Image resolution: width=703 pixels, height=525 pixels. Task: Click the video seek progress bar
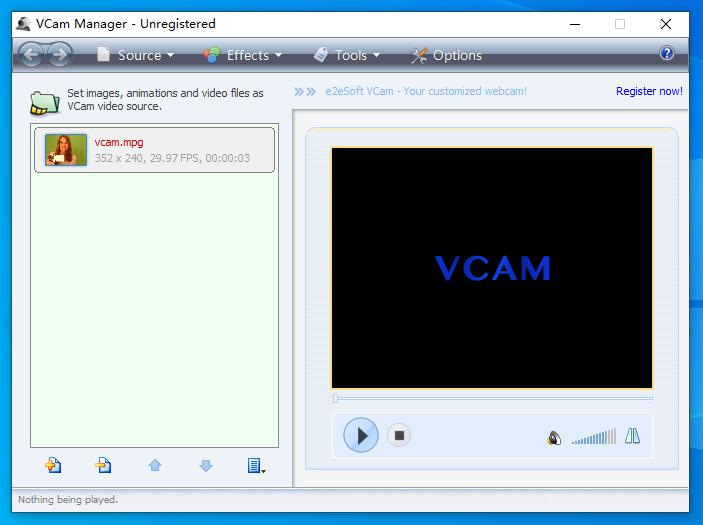492,398
